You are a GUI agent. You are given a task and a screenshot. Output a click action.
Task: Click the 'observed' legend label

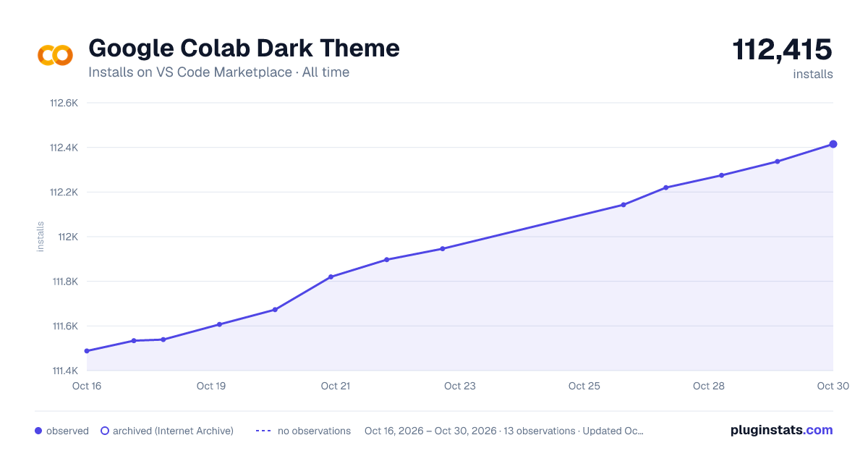[67, 431]
